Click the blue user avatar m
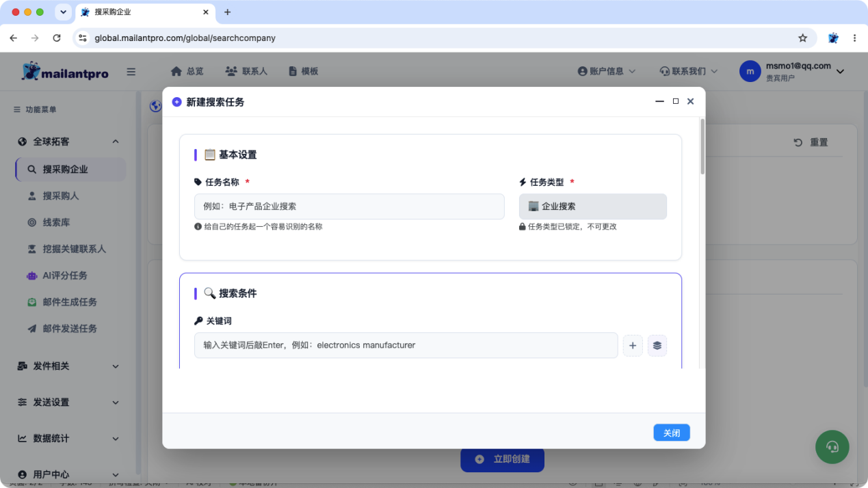868x488 pixels. tap(750, 71)
